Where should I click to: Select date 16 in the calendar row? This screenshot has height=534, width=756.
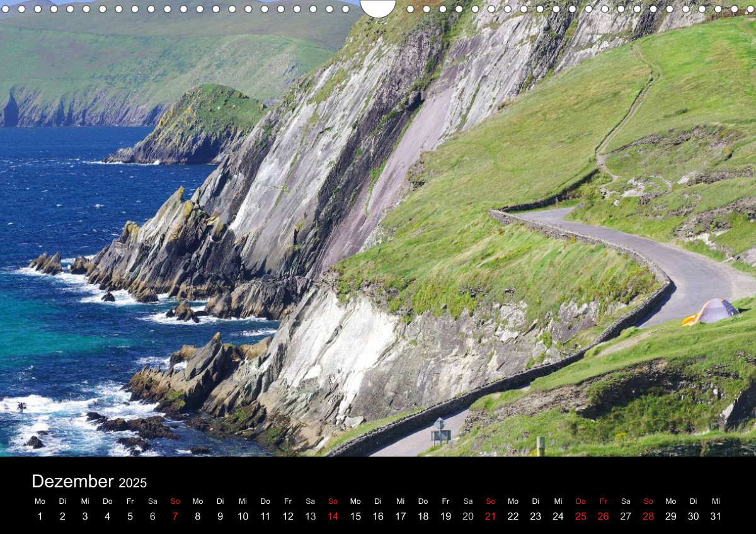[378, 516]
